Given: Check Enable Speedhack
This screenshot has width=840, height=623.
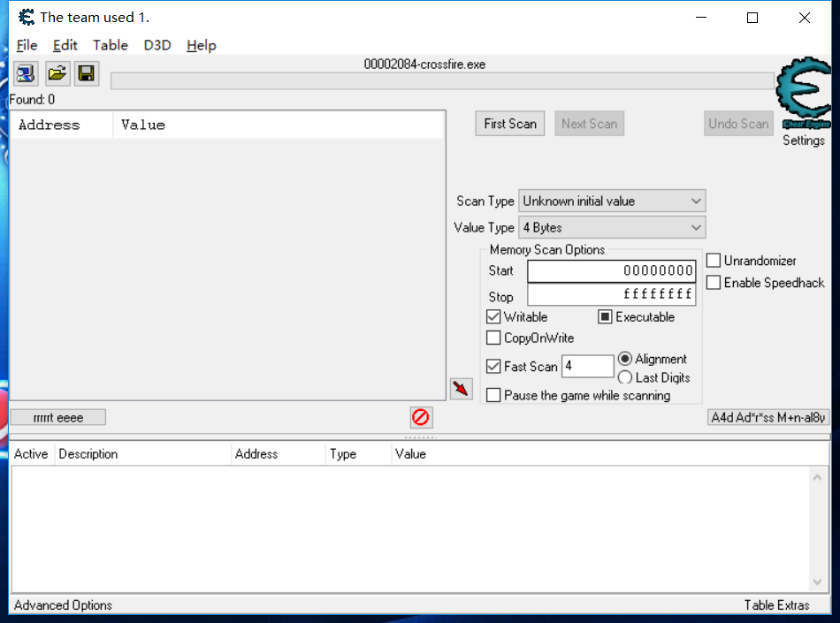Looking at the screenshot, I should tap(713, 282).
